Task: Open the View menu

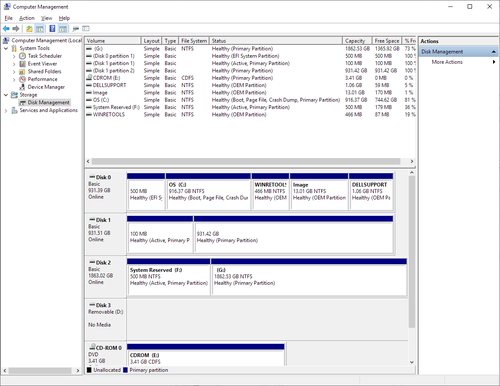Action: [x=46, y=18]
